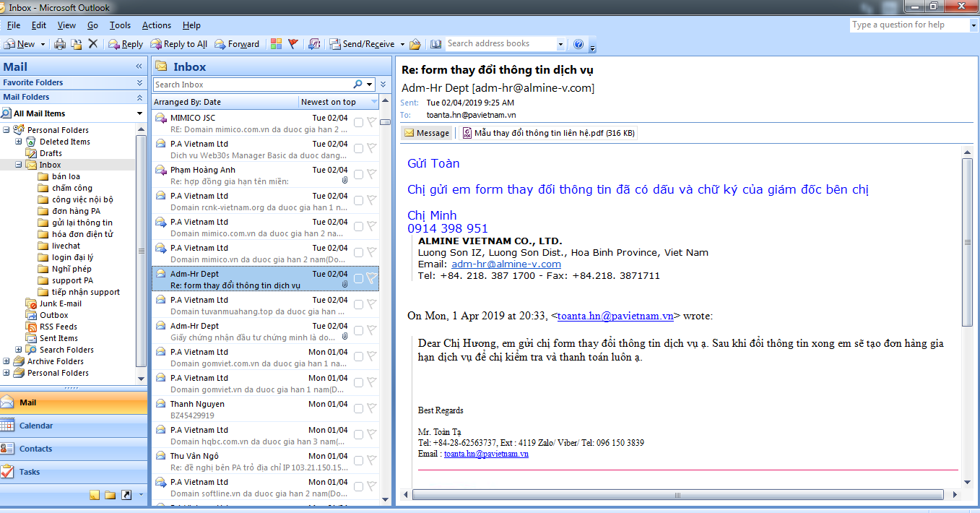Open the File menu
The width and height of the screenshot is (980, 513).
click(x=14, y=25)
